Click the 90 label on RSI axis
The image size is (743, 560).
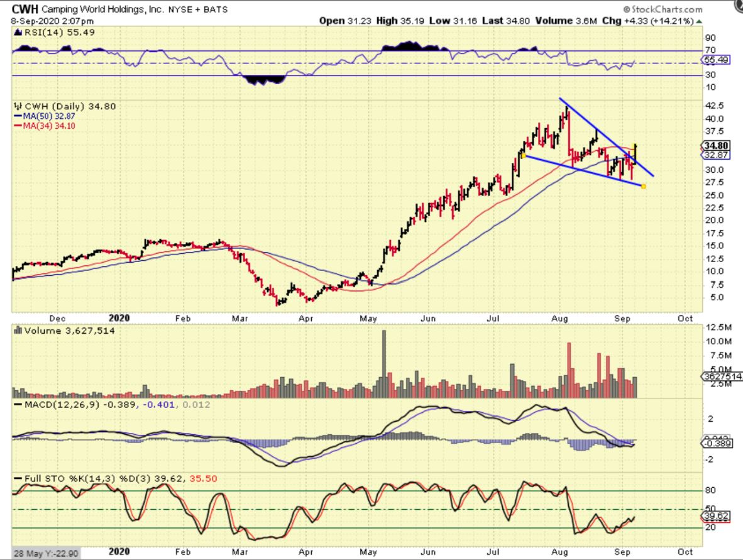710,38
